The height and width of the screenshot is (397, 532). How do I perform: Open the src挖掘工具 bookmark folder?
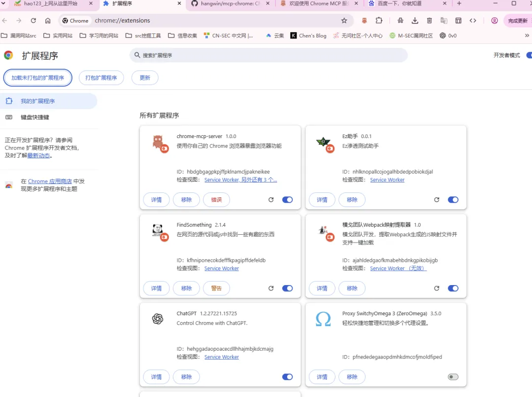coord(143,36)
